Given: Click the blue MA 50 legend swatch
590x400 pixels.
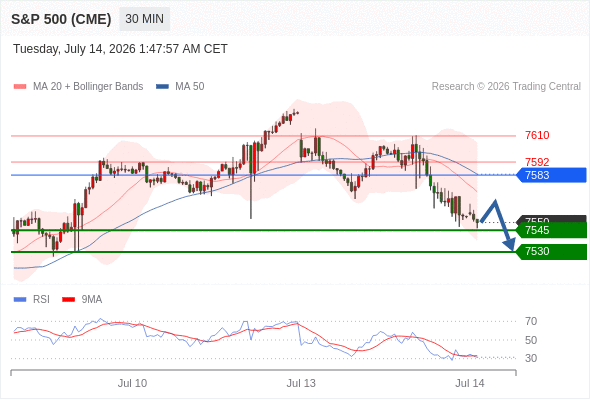Looking at the screenshot, I should click(x=162, y=87).
